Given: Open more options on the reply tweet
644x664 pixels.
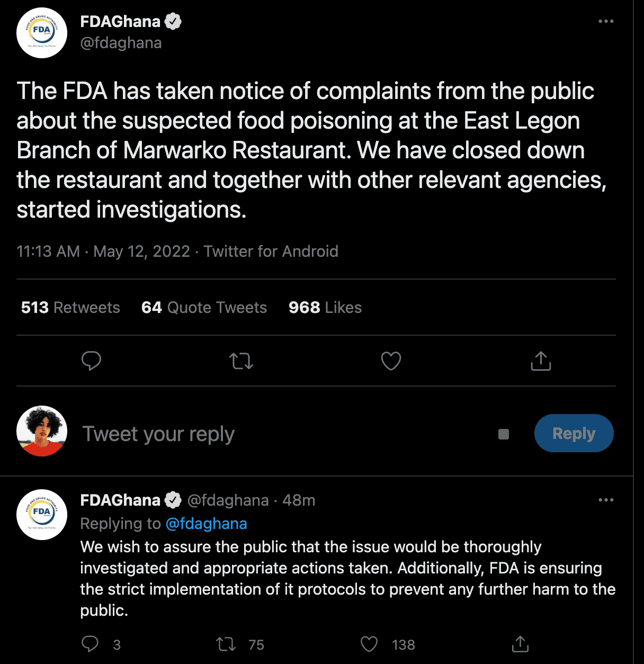Looking at the screenshot, I should [x=606, y=500].
